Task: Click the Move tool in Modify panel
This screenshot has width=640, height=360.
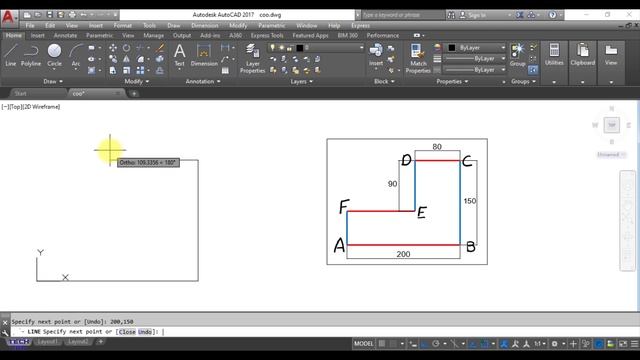Action: tap(113, 48)
